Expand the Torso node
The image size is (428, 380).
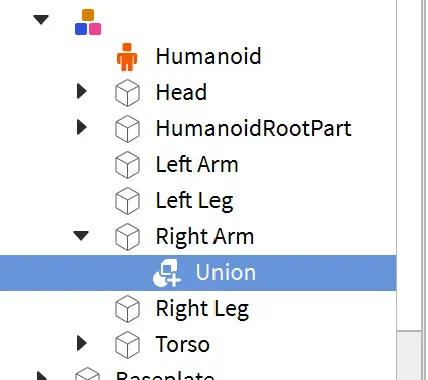click(x=81, y=343)
